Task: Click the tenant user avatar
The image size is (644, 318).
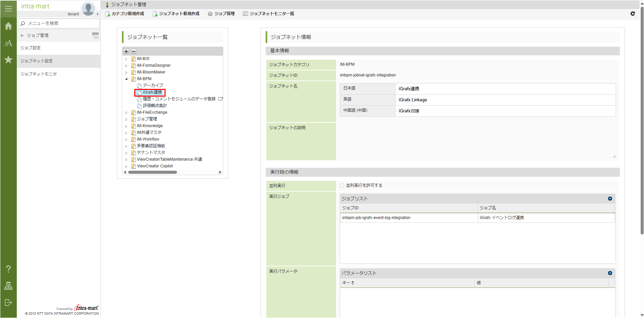Action: [88, 9]
